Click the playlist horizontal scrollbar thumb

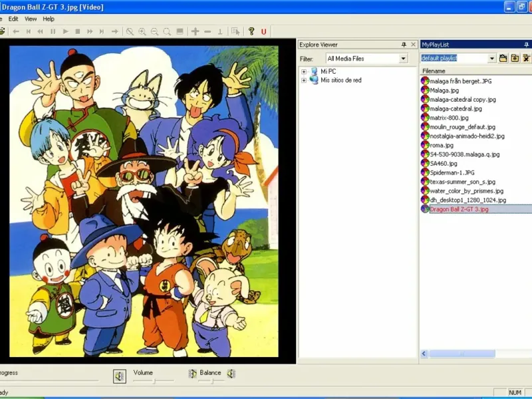click(x=462, y=354)
